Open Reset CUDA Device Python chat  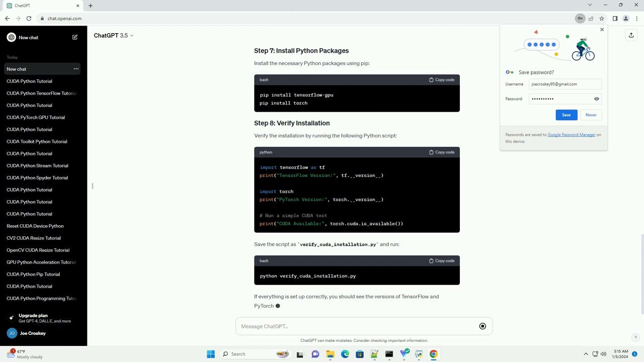point(43,226)
